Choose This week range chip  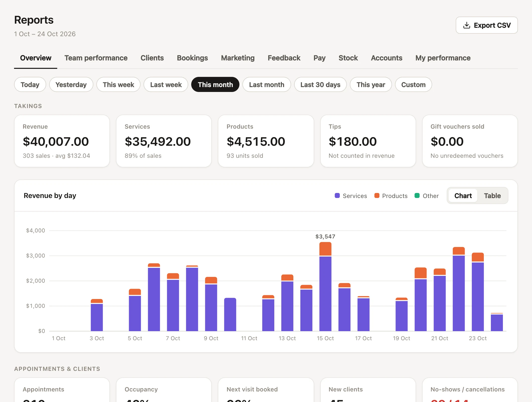[118, 85]
